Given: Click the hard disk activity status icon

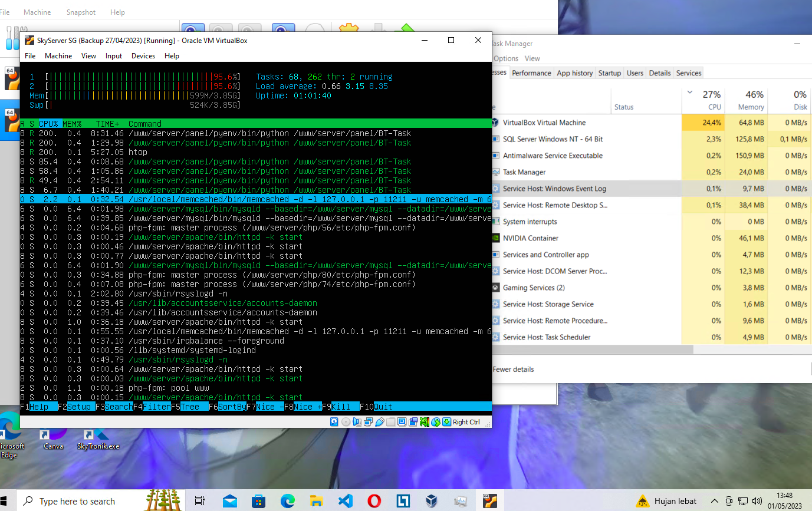Looking at the screenshot, I should pyautogui.click(x=334, y=422).
